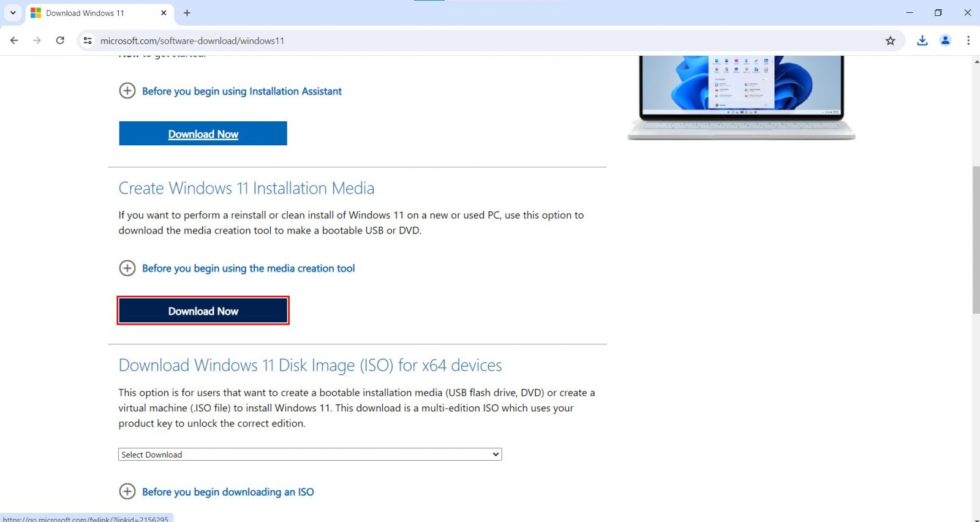Viewport: 980px width, 522px height.
Task: Open a new browser tab
Action: (x=187, y=13)
